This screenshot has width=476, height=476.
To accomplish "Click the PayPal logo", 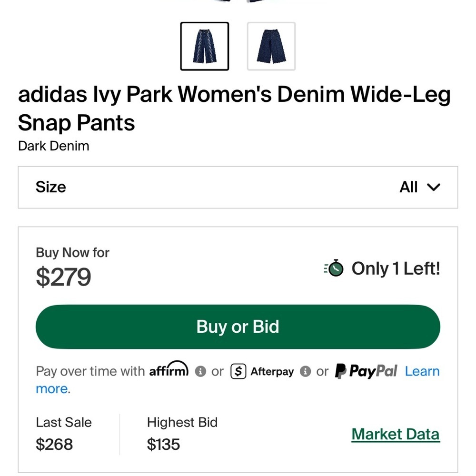I will [366, 371].
